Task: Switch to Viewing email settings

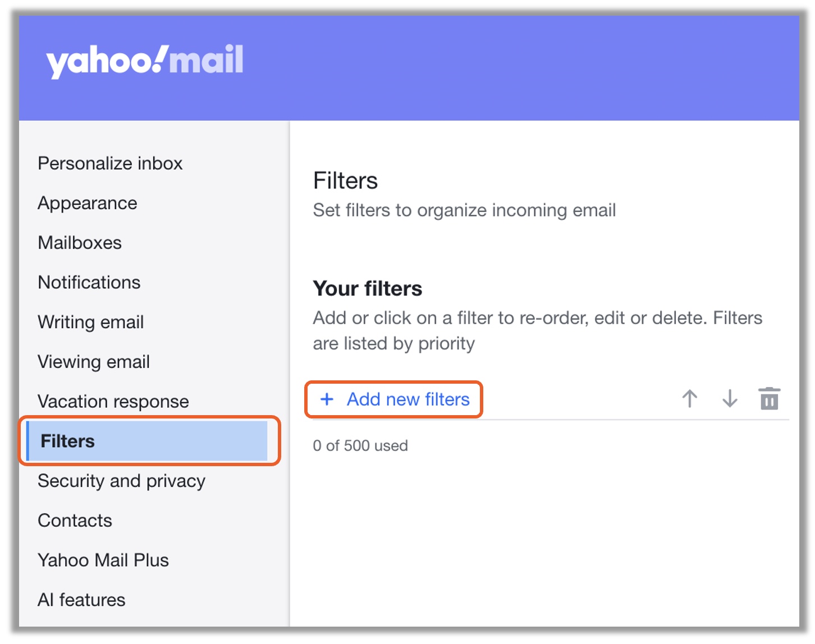Action: coord(94,362)
